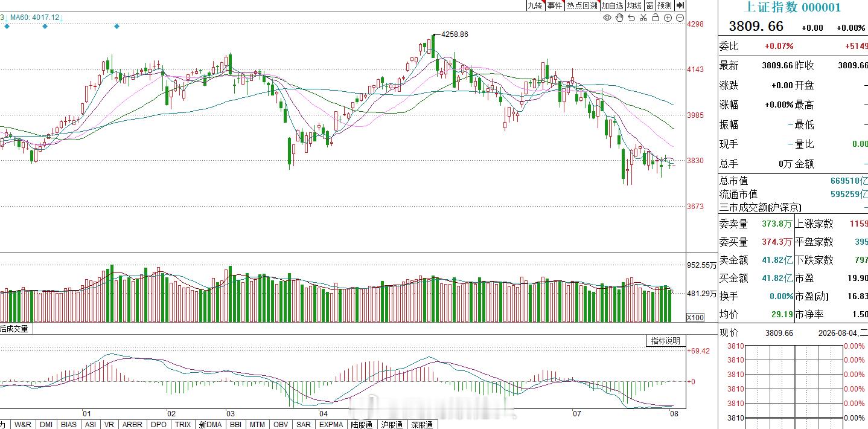
Task: Click the X100 volume scale box
Action: coord(695,318)
